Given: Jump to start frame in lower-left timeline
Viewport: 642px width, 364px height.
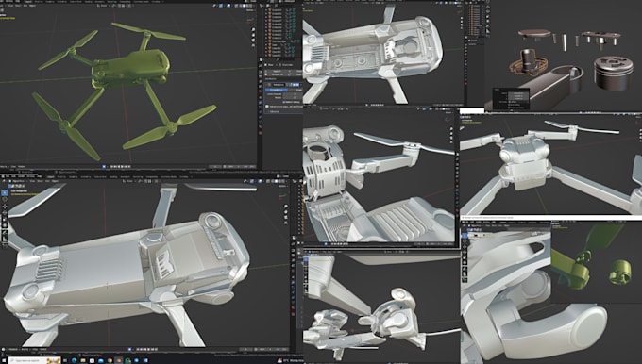Looking at the screenshot, I should click(138, 349).
